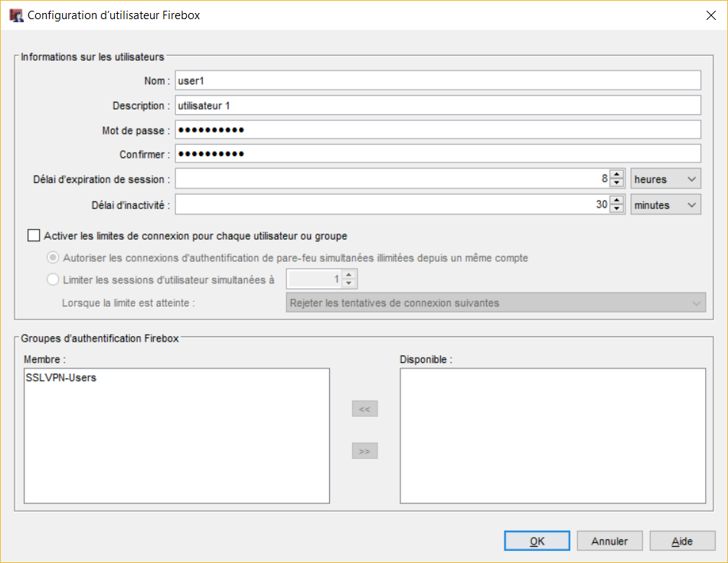This screenshot has height=563, width=728.
Task: Expand the Rejeter les tentatives dropdown
Action: [x=495, y=303]
